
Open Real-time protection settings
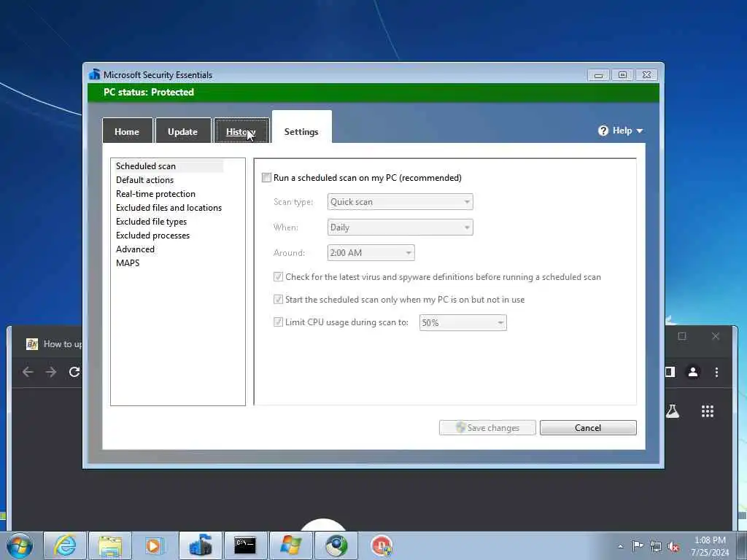(x=156, y=194)
